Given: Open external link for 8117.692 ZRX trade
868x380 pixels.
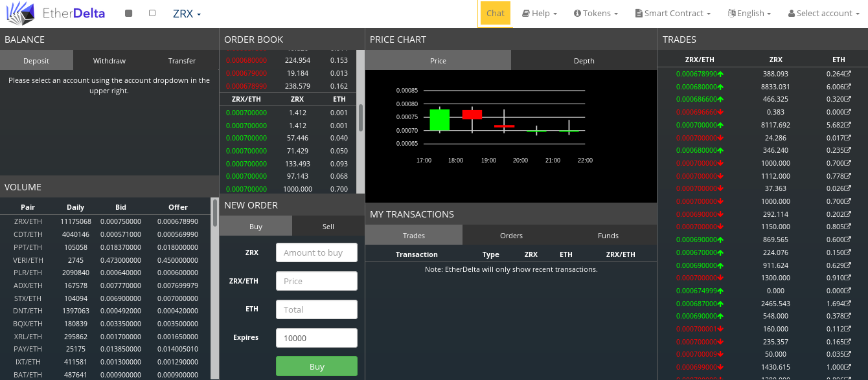Looking at the screenshot, I should (x=848, y=125).
